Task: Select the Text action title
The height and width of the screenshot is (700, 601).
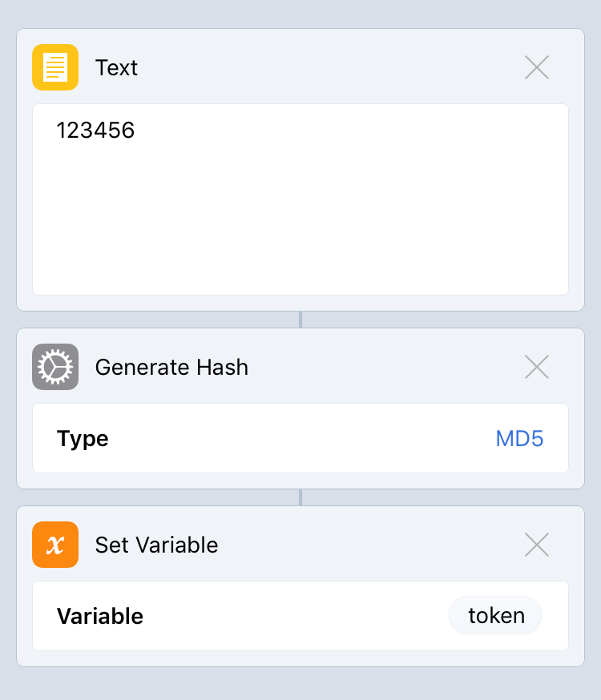Action: pos(116,68)
